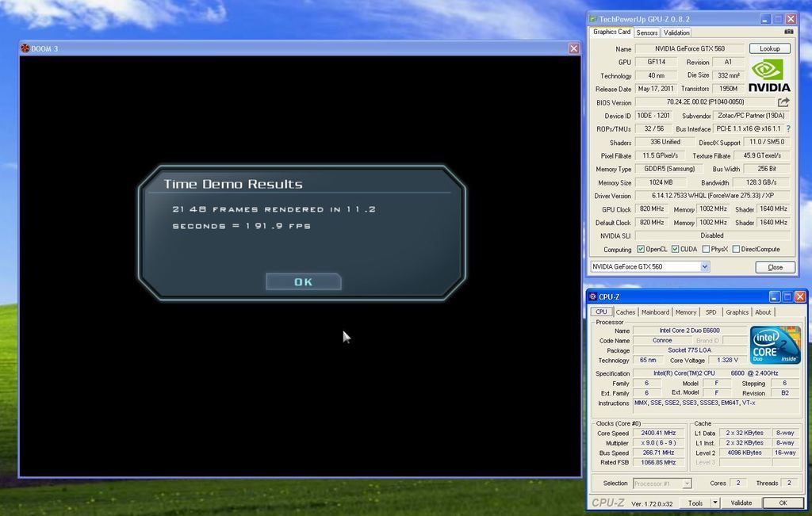812x516 pixels.
Task: Take GPU-Z screenshot with camera icon
Action: pos(788,32)
